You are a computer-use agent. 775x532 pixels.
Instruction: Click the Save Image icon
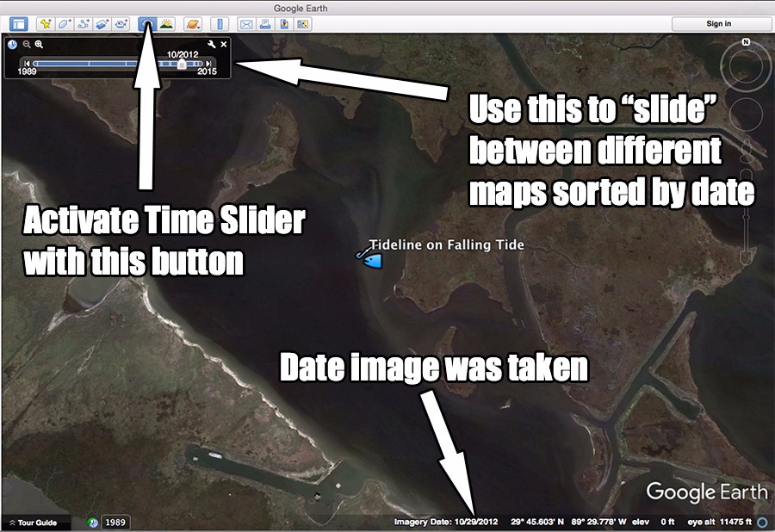pos(283,24)
